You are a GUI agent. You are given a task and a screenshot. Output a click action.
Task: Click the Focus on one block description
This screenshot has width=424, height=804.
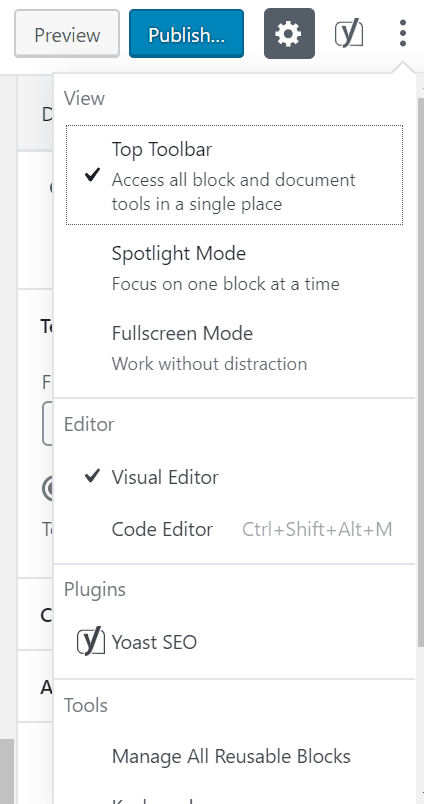[x=226, y=284]
